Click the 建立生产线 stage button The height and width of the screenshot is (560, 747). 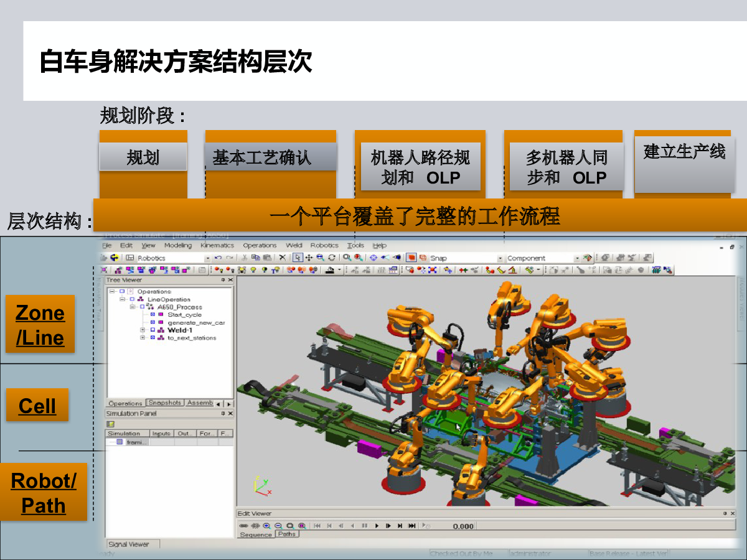684,166
